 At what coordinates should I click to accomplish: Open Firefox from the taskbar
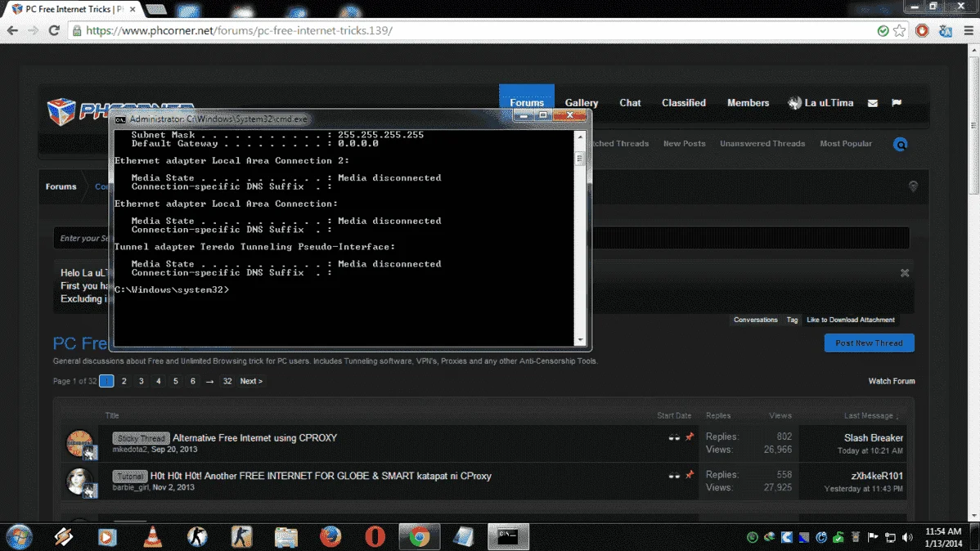click(x=330, y=536)
